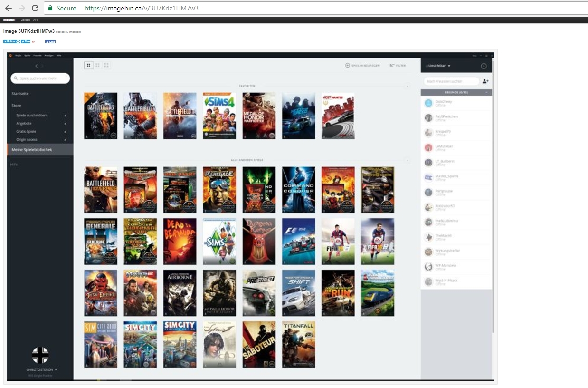
Task: Select 'Meine Spielebibliothek' in sidebar
Action: [40, 150]
